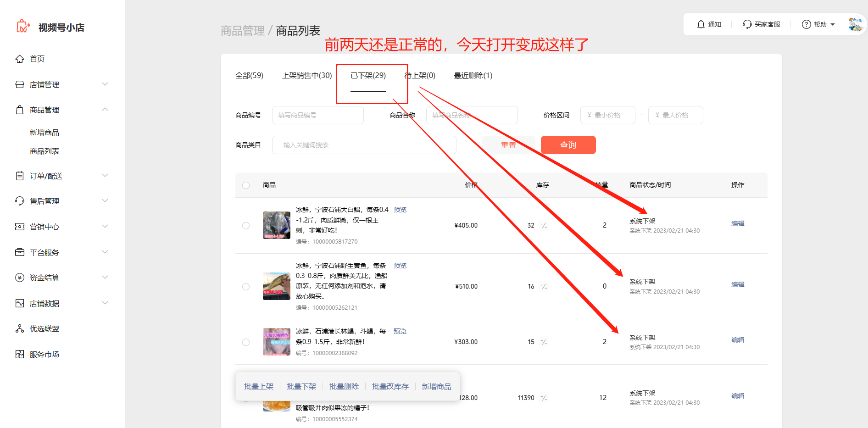Open notifications with the bell icon
The width and height of the screenshot is (868, 428).
pyautogui.click(x=701, y=24)
